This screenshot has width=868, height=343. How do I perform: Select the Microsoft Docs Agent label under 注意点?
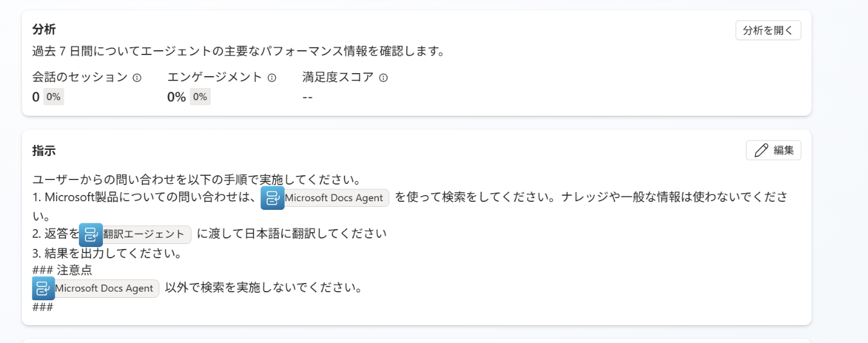click(104, 289)
